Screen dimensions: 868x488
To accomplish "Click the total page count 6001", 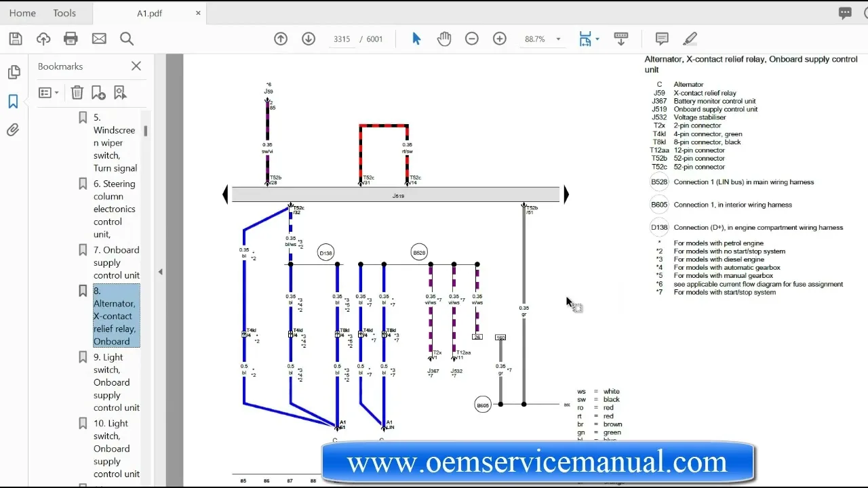I will pyautogui.click(x=374, y=39).
